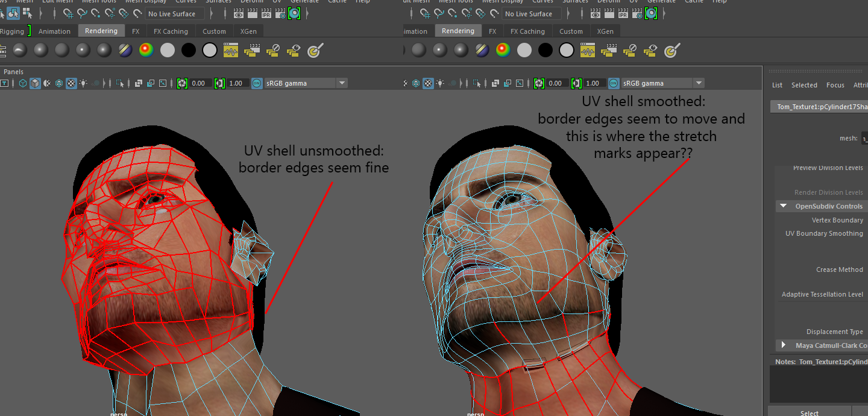Select 3D Paint tool in left window shelf

(x=315, y=51)
